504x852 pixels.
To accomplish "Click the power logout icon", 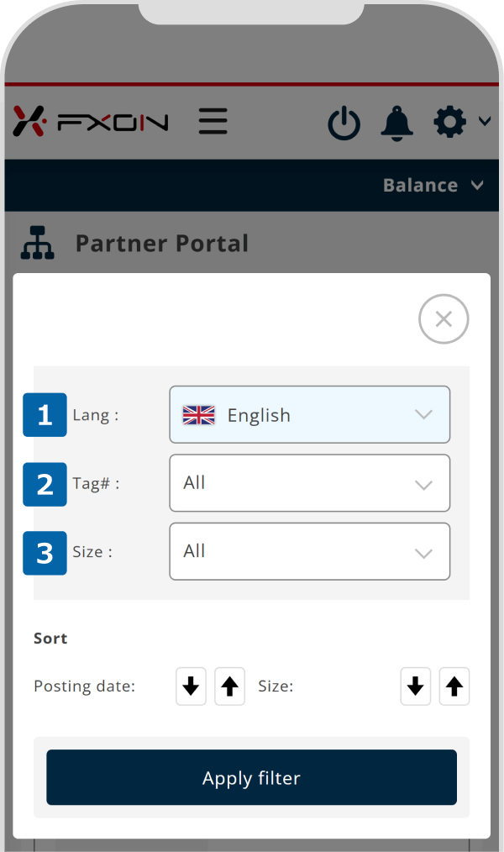I will pos(344,124).
